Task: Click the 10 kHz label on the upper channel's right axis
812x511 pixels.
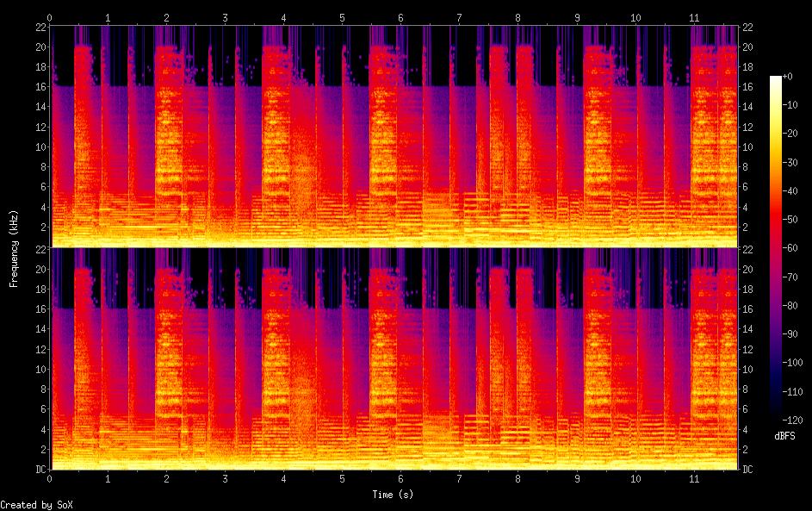Action: (748, 147)
